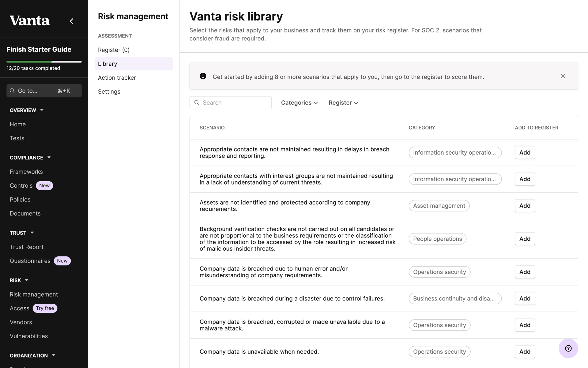
Task: Open Trust Report page
Action: click(x=27, y=247)
